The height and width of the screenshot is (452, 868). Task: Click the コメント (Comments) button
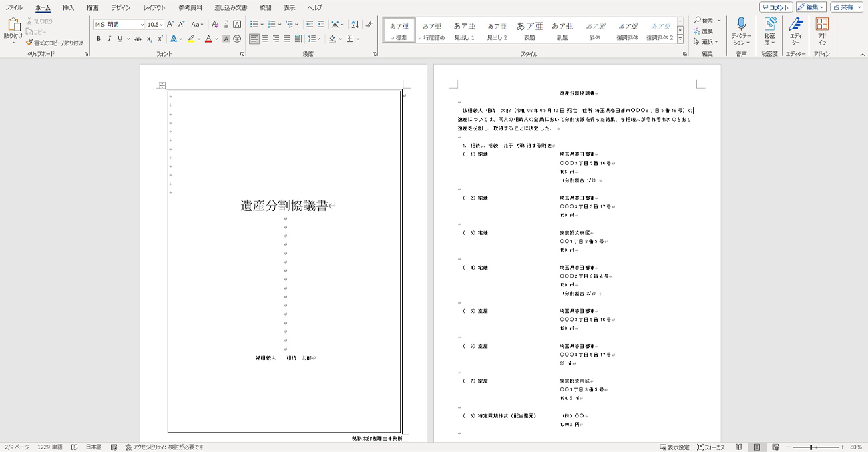click(x=776, y=7)
